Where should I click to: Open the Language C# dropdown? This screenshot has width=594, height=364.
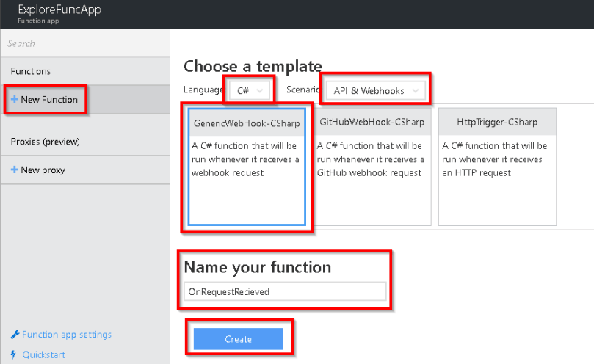pyautogui.click(x=249, y=90)
